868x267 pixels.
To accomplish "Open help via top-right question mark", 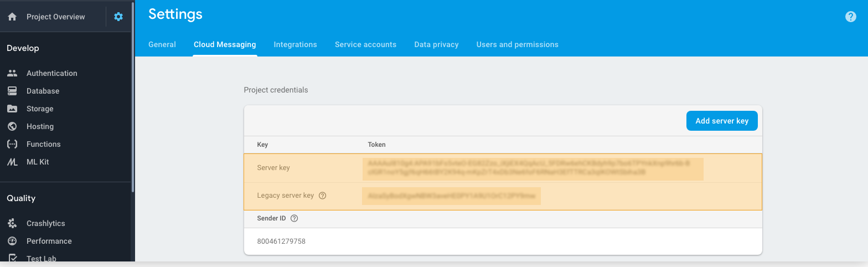I will [850, 17].
